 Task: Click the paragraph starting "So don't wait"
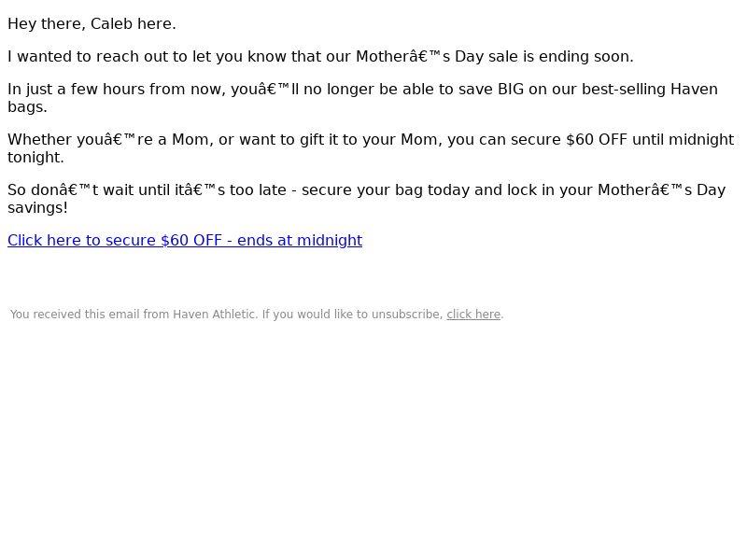pos(366,199)
